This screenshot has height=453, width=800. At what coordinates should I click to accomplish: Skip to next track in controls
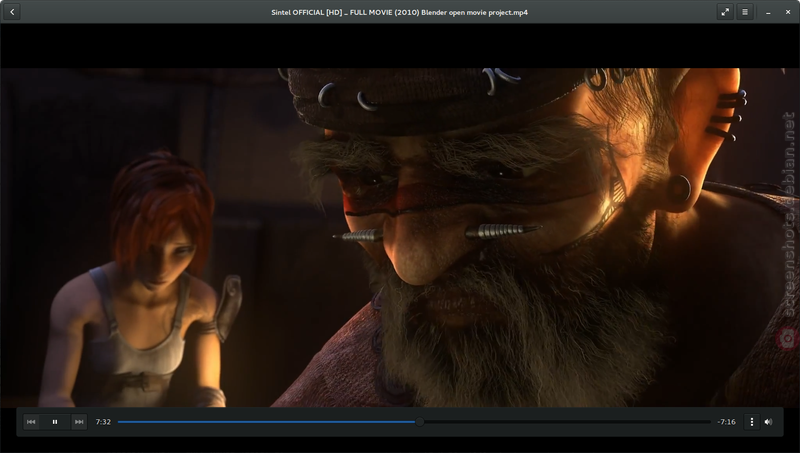[x=79, y=422]
